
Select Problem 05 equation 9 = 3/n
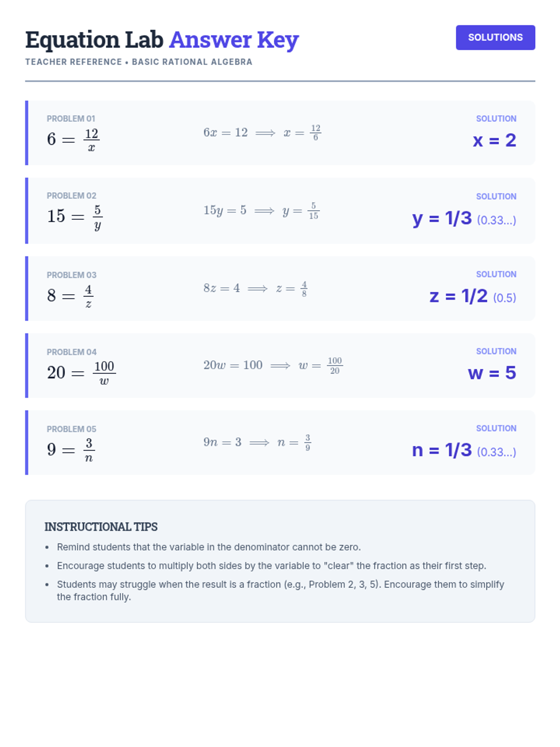(71, 450)
